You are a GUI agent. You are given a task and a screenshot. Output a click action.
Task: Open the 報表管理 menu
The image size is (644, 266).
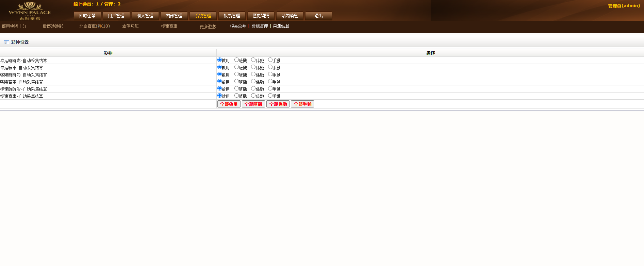click(232, 16)
